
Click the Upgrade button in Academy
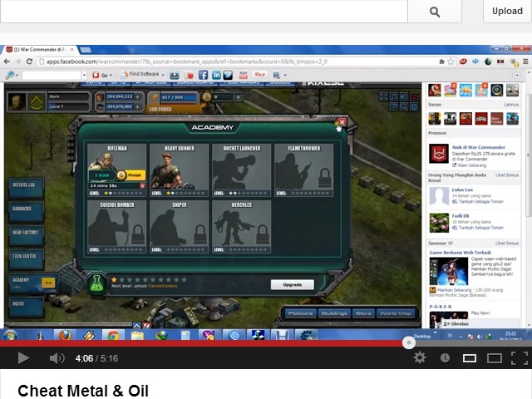point(293,284)
